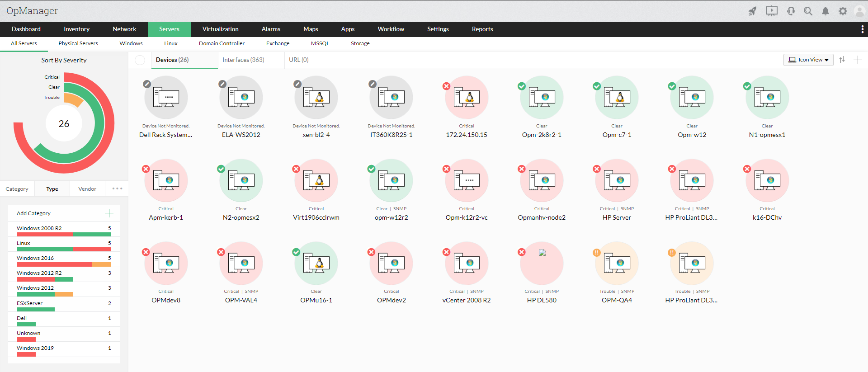This screenshot has width=868, height=372.
Task: Open the gear settings icon
Action: [x=843, y=11]
